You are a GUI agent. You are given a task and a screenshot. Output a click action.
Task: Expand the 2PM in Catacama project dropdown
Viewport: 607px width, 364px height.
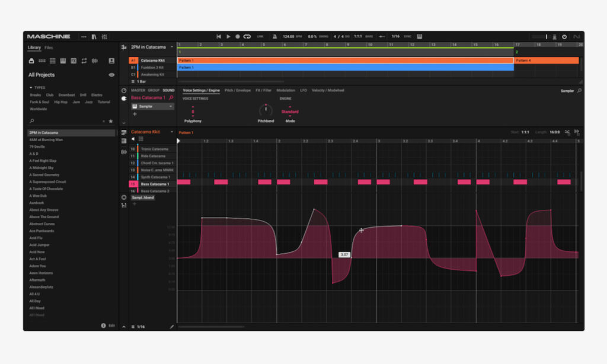click(x=172, y=47)
